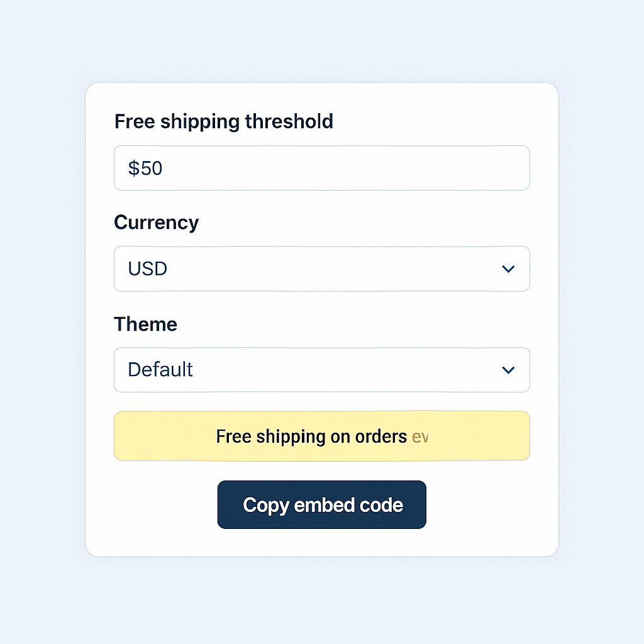Open the Theme dropdown showing Default
This screenshot has height=644, width=644.
[322, 370]
